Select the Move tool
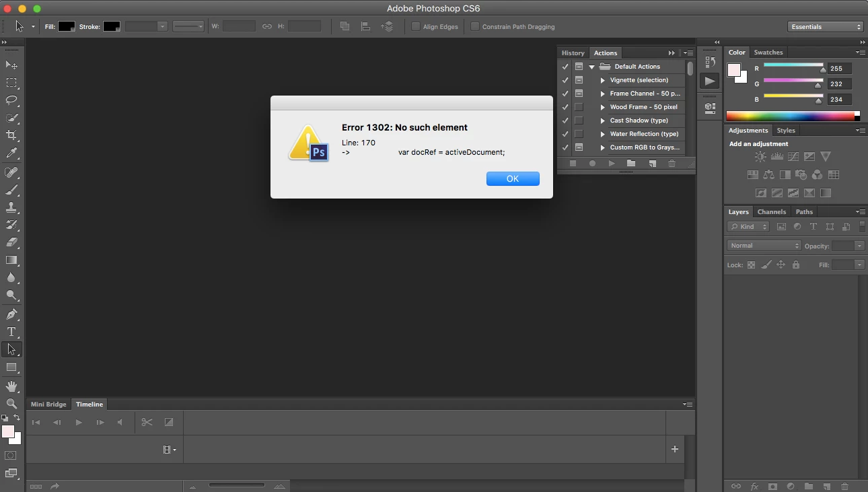868x492 pixels. click(11, 65)
